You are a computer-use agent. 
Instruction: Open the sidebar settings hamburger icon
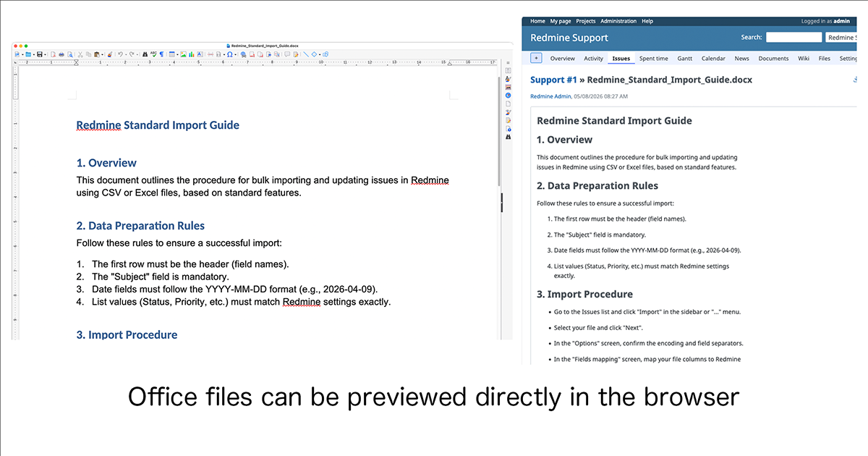pos(508,63)
